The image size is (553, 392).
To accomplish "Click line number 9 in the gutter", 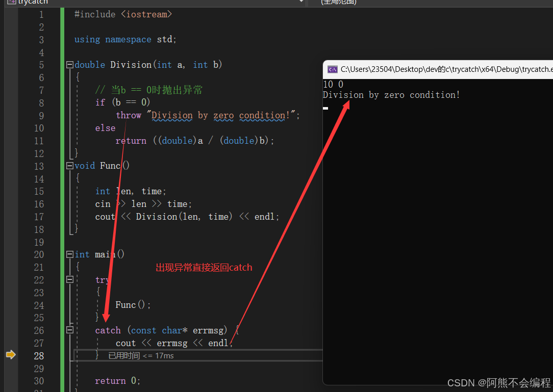I will click(x=42, y=116).
